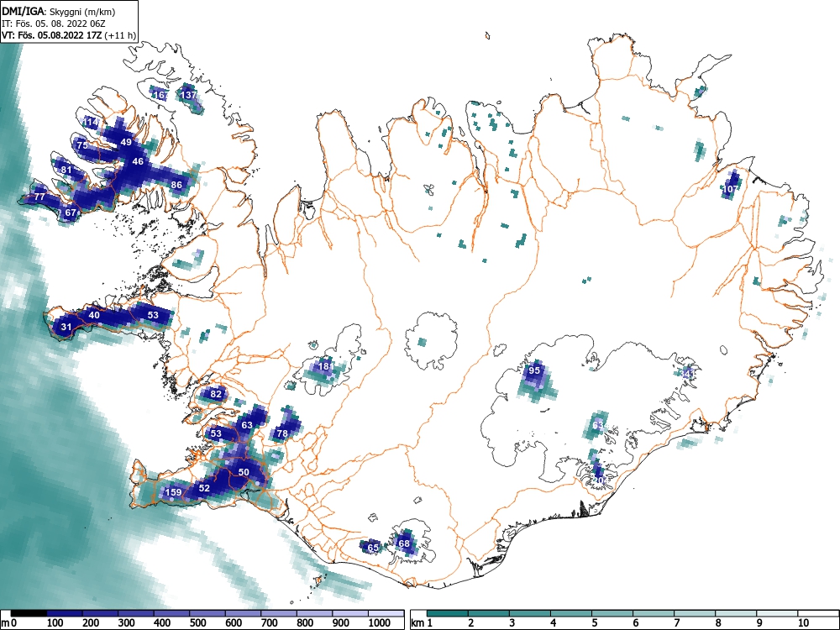The image size is (840, 630).
Task: Click the 107 value in the east
Action: tap(730, 189)
